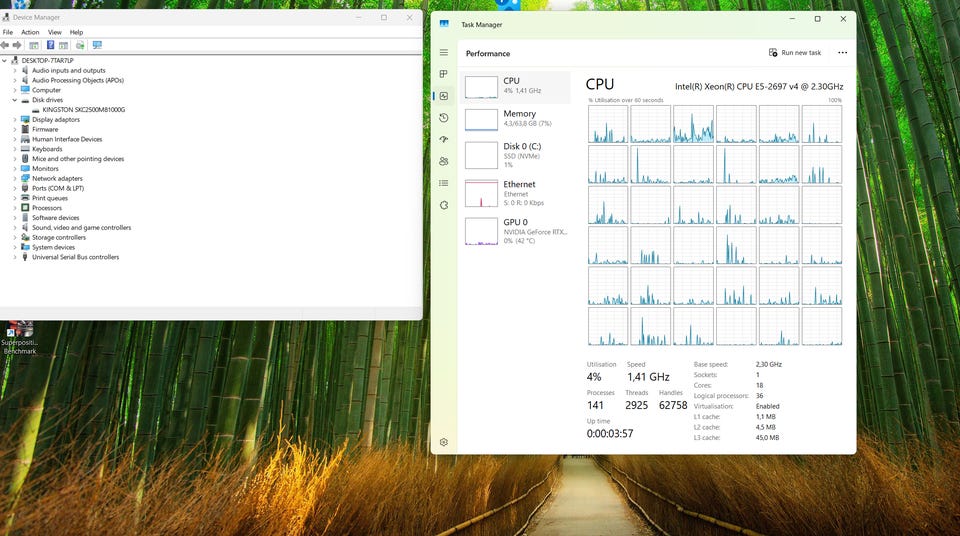Open the Help menu in Device Manager
This screenshot has height=536, width=960.
tap(76, 32)
